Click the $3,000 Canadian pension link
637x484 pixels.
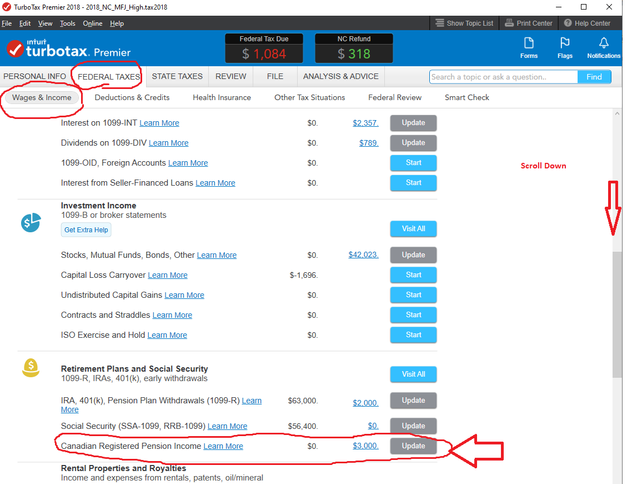pos(365,446)
